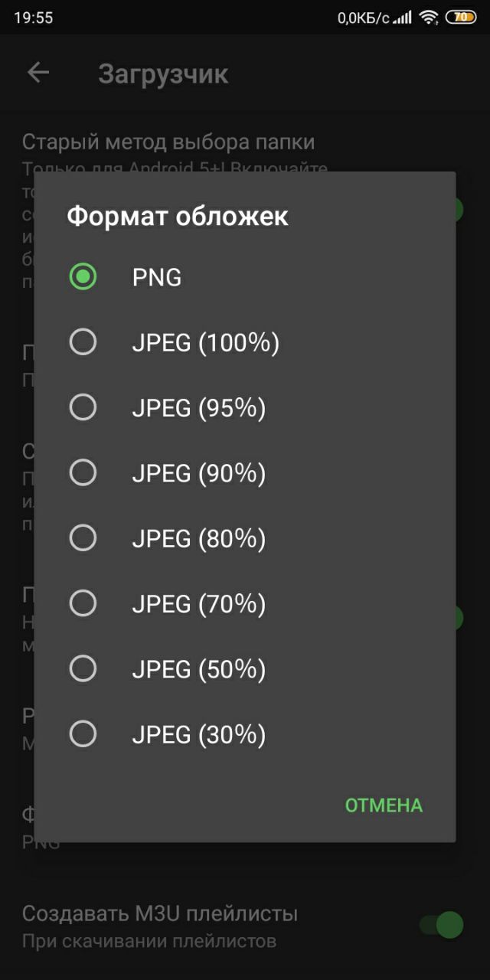Tap the 19:55 clock in status bar
Screen dimensions: 490x980
pyautogui.click(x=34, y=17)
